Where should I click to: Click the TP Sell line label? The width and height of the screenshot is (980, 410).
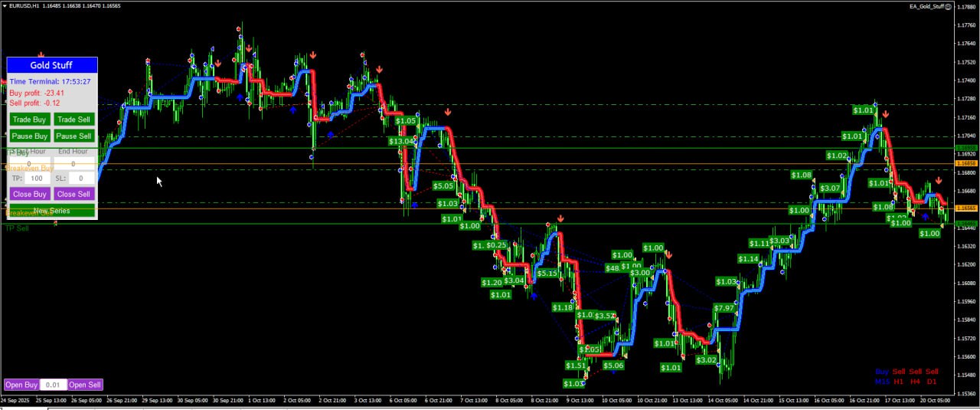tap(17, 228)
